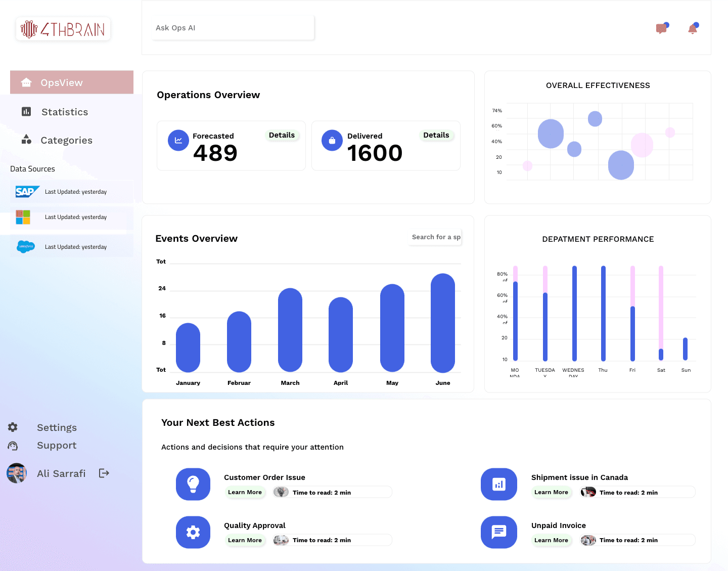Click the Sun bar in Department Performance
Viewport: 728px width, 571px height.
[686, 349]
